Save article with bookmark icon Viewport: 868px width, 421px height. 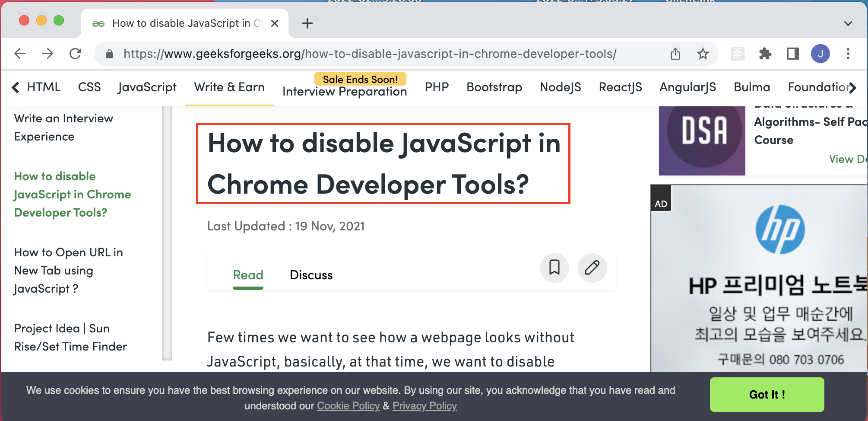(554, 268)
